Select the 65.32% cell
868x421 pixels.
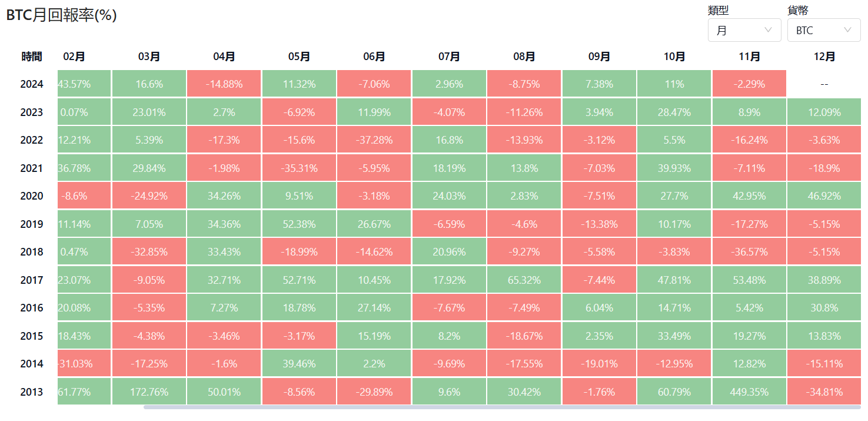click(x=524, y=280)
